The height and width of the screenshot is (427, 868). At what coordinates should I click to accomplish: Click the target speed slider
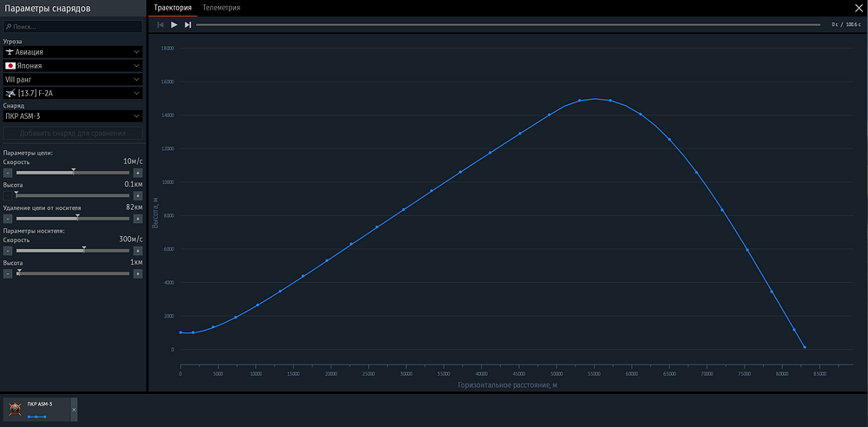pyautogui.click(x=73, y=173)
